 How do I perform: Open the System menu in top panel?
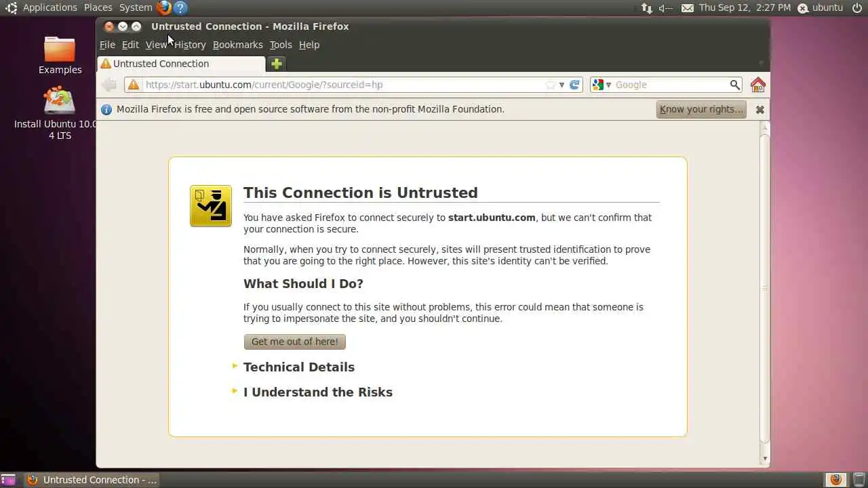[x=136, y=7]
